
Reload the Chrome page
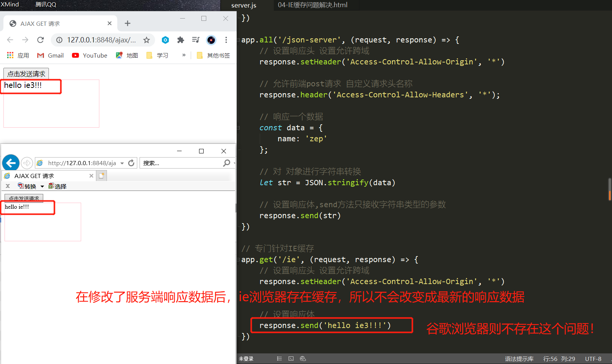pos(41,40)
